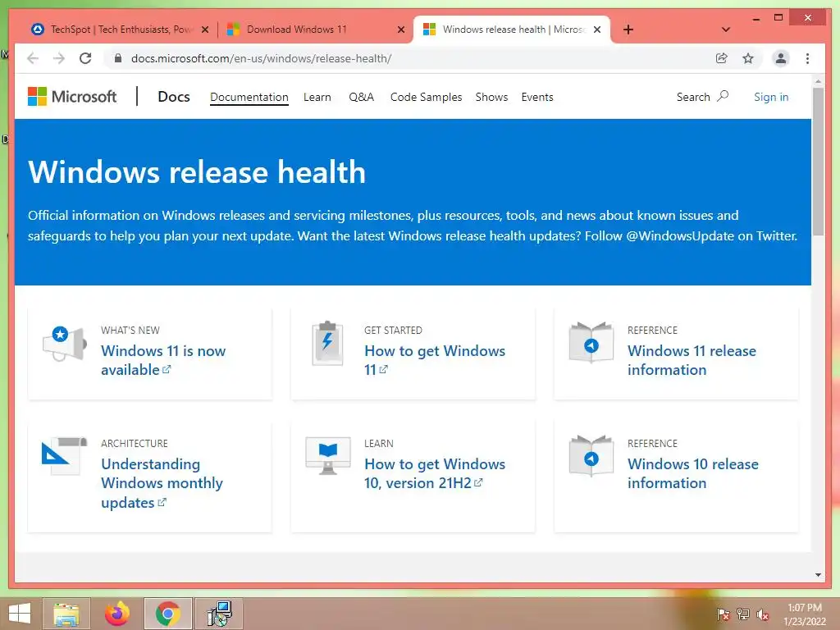Viewport: 840px width, 630px height.
Task: Bookmark this page with star icon
Action: (748, 58)
